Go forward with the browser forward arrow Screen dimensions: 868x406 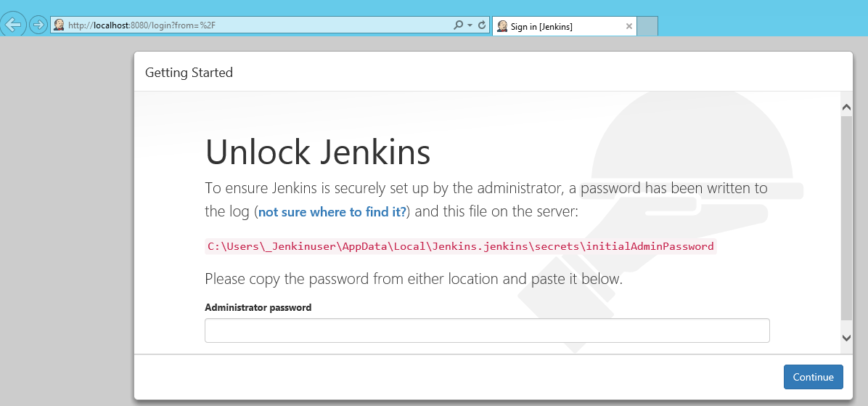38,25
